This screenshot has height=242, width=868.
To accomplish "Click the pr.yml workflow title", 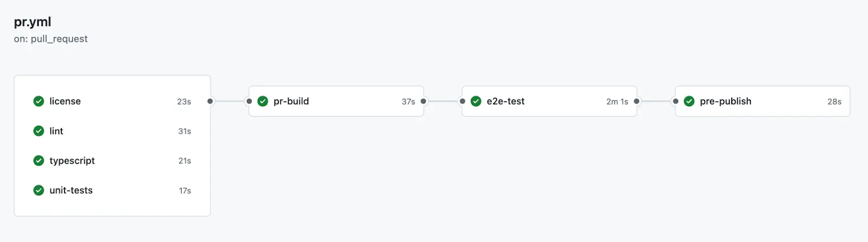I will point(33,22).
